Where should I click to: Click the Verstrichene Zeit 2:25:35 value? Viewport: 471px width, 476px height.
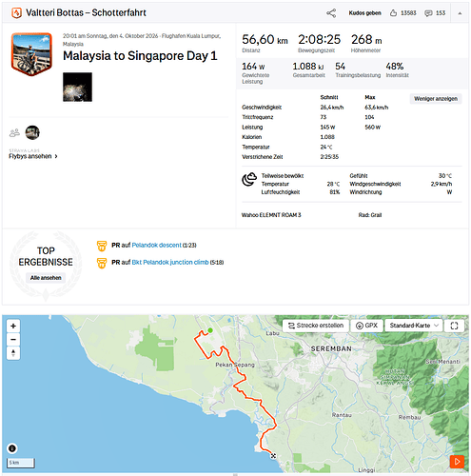click(x=329, y=157)
